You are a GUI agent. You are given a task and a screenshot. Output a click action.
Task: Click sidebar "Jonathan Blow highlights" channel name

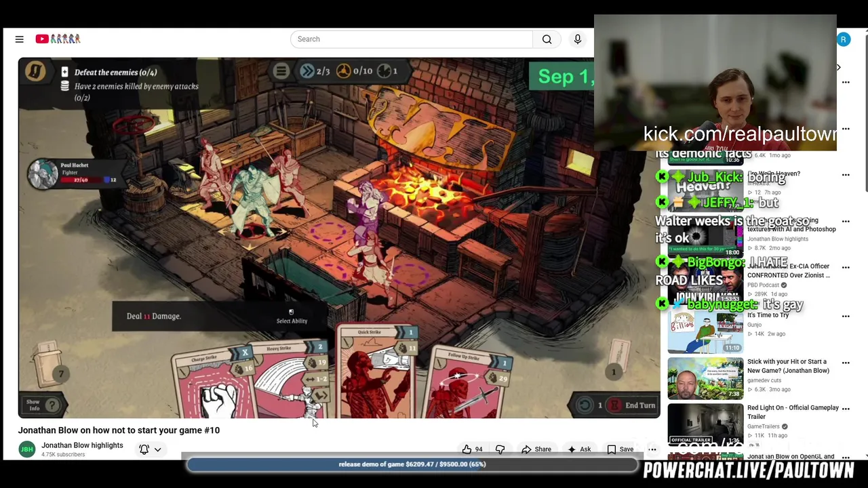click(778, 239)
